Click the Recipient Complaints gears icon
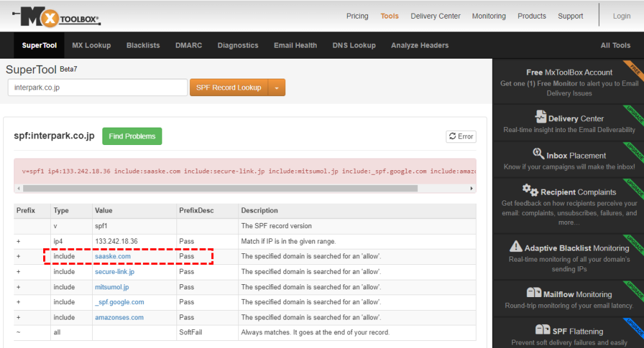644x348 pixels. tap(530, 190)
